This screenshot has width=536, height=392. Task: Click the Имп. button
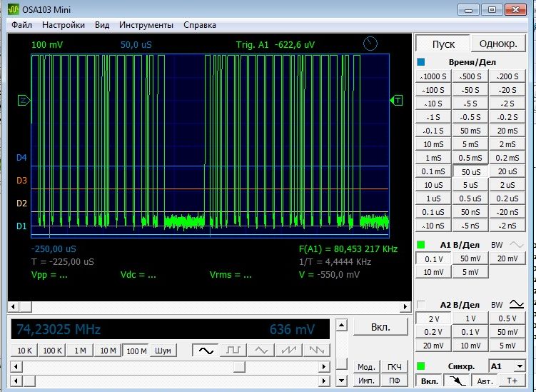(366, 381)
